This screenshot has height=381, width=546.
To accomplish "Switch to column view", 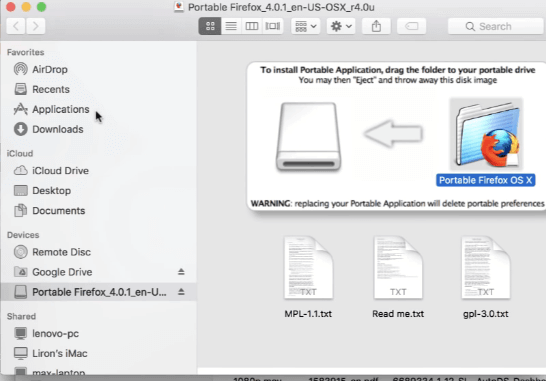I will 252,26.
